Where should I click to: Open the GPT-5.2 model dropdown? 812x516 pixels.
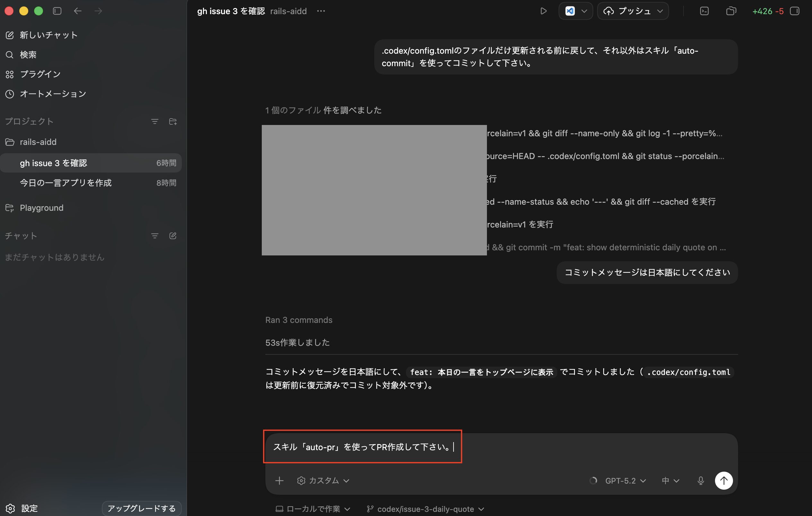pyautogui.click(x=625, y=480)
